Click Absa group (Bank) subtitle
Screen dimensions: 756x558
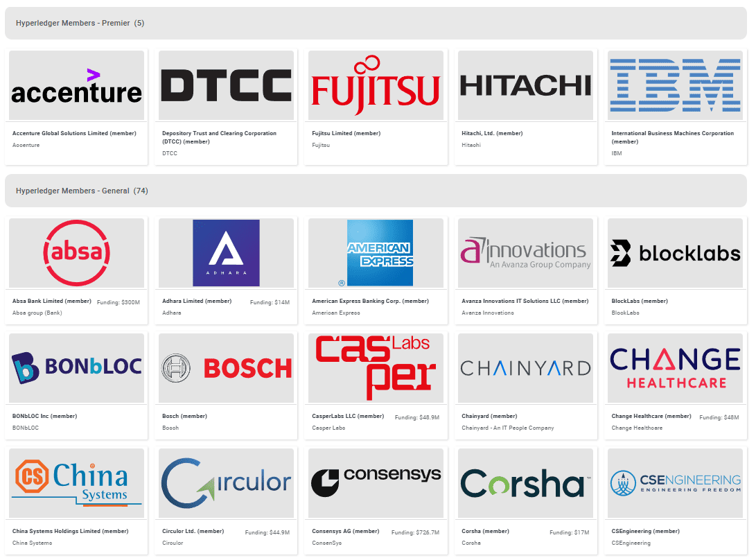click(x=37, y=313)
